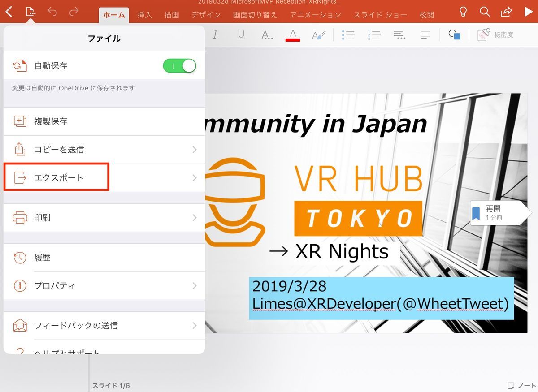Tap the clock history icon beside 履歴
This screenshot has height=392, width=538.
point(20,258)
